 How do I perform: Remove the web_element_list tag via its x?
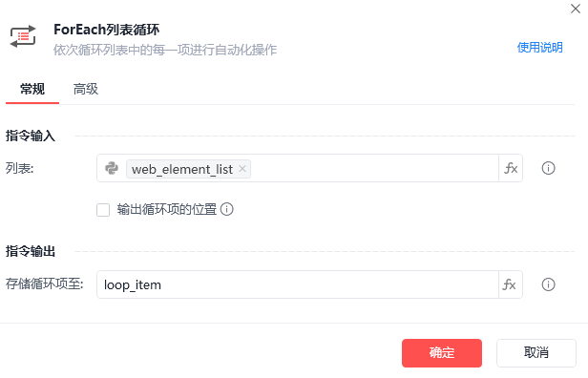coord(242,169)
